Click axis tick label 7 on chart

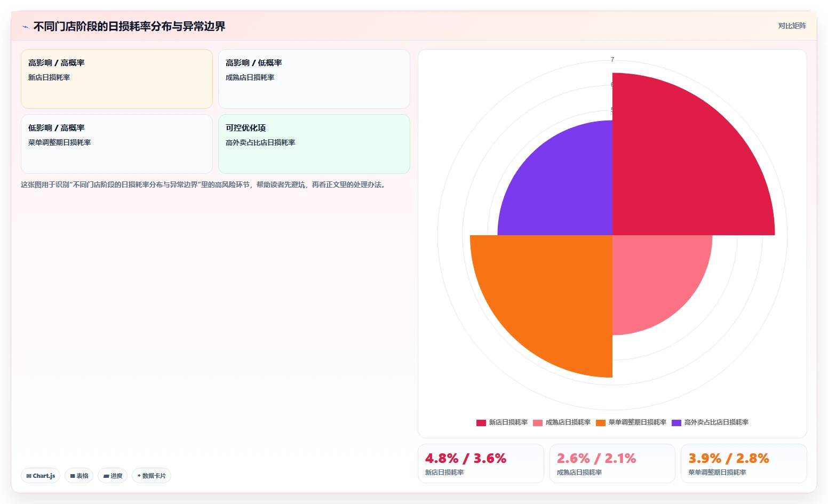(x=612, y=59)
